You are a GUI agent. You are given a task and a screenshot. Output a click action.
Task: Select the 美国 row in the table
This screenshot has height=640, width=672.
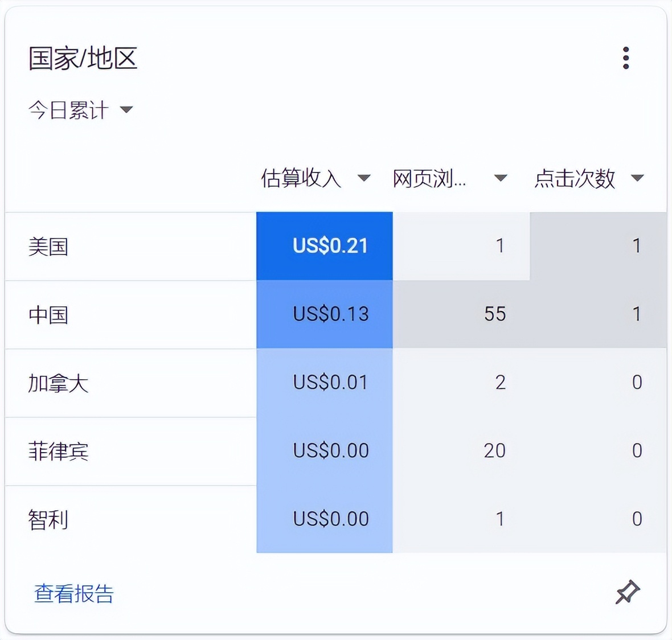[48, 245]
